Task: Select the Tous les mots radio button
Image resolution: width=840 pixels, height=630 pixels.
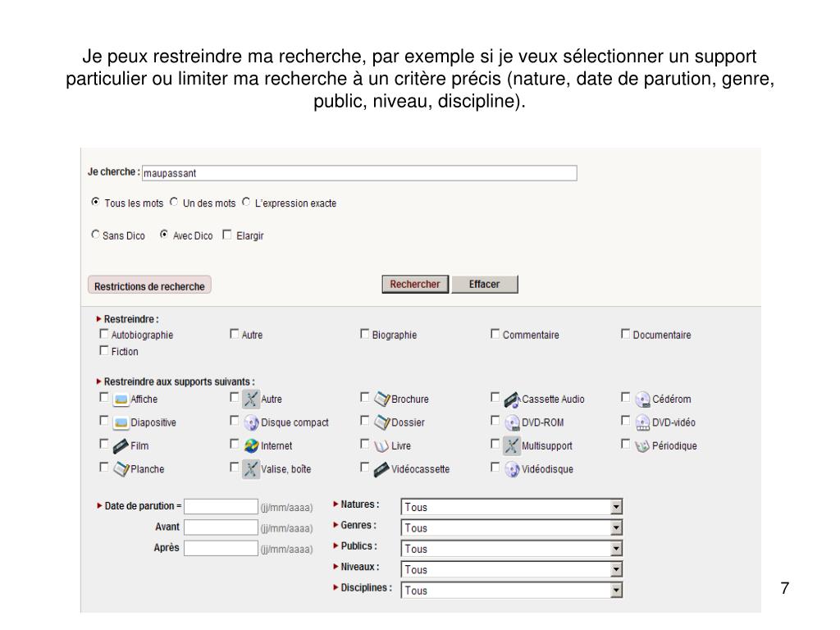Action: click(95, 202)
